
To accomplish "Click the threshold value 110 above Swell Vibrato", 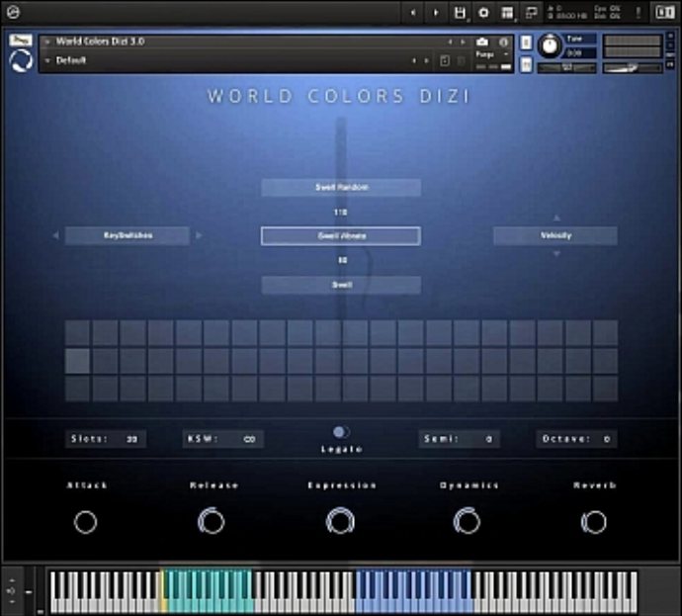I will tap(340, 213).
